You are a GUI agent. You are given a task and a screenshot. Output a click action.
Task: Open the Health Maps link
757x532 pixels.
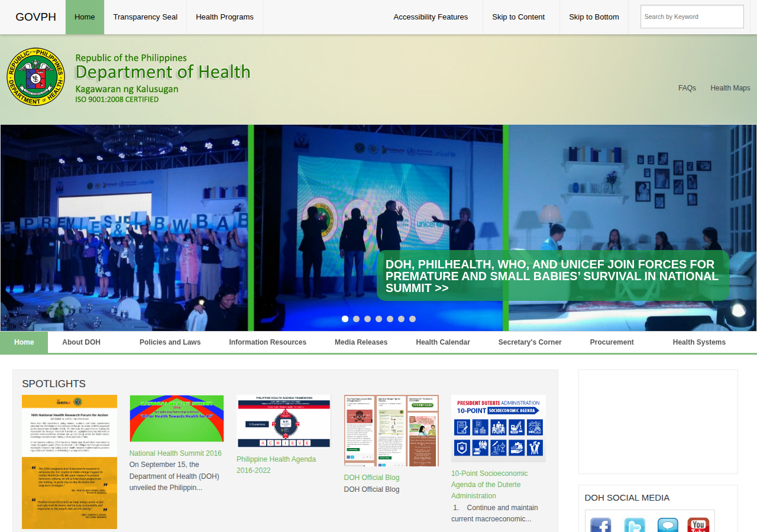(x=730, y=88)
